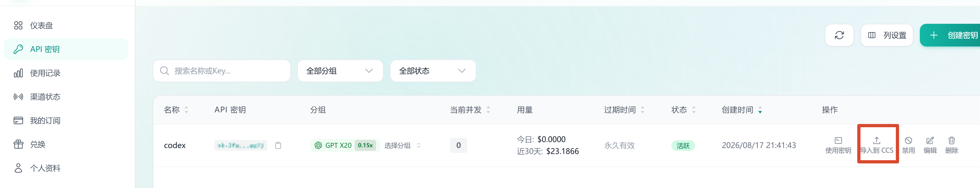Image resolution: width=980 pixels, height=188 pixels.
Task: Open the 全部分组 dropdown
Action: (340, 71)
